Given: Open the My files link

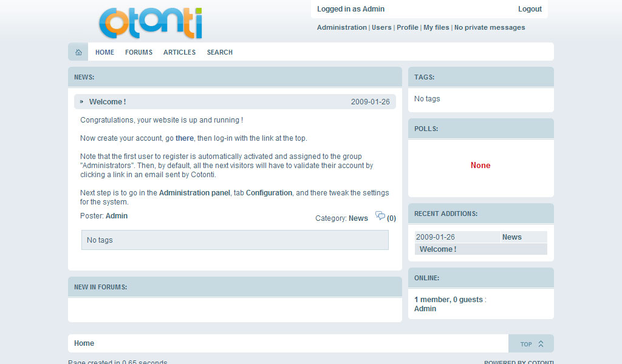Looking at the screenshot, I should click(x=436, y=27).
